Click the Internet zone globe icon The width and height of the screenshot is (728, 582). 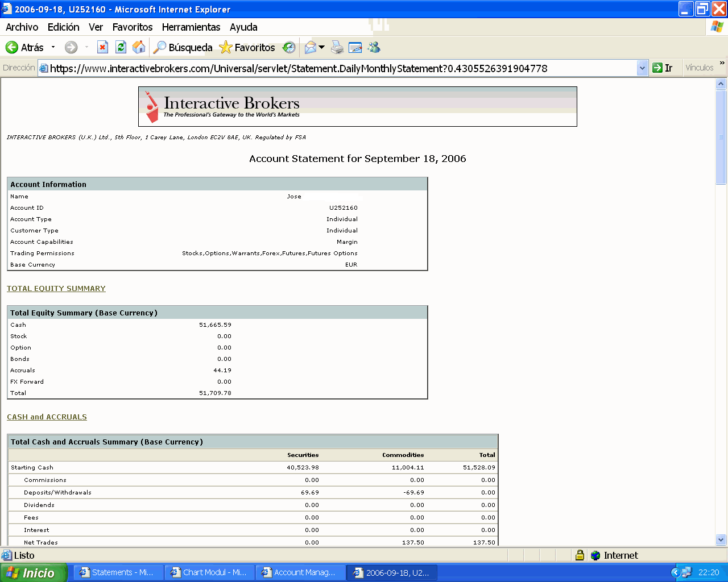pos(595,555)
